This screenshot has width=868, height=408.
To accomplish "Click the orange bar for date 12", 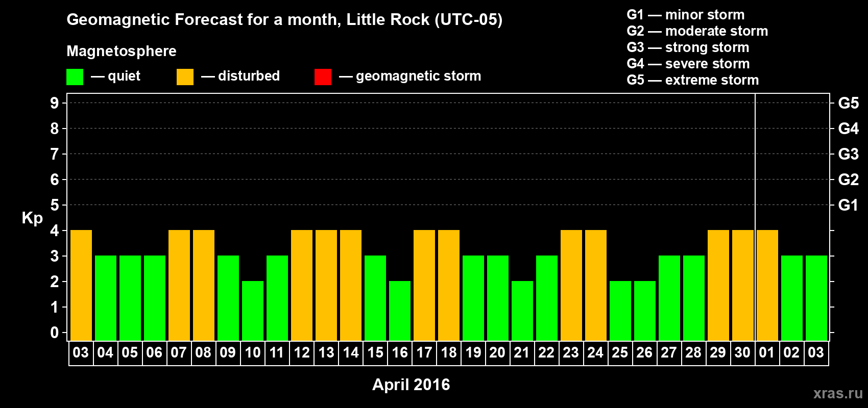I will tap(302, 286).
